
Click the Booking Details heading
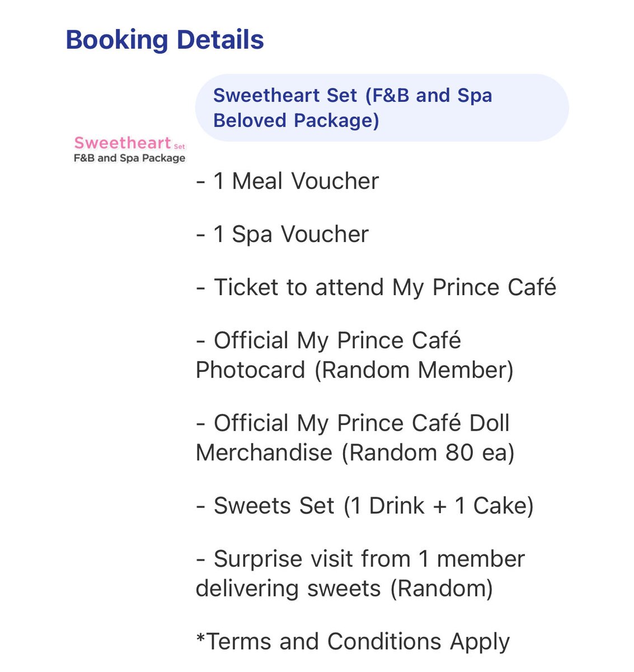[x=165, y=40]
